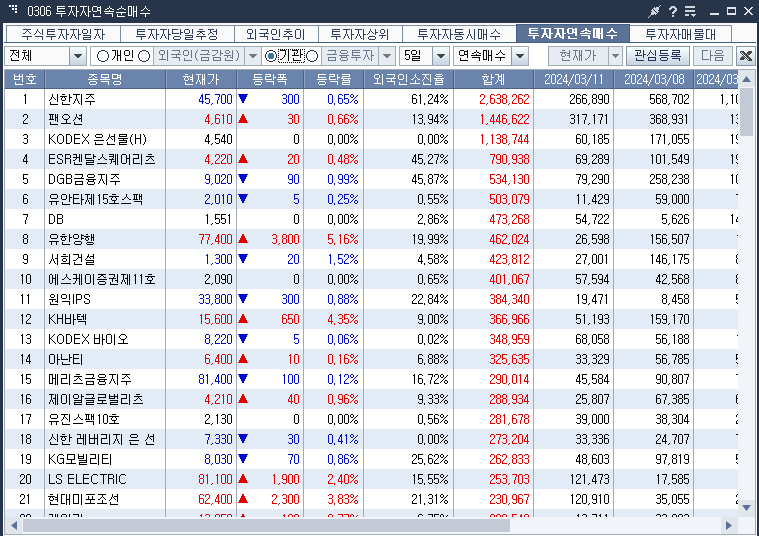Switch to 투자자당일추정 tab

(x=177, y=34)
